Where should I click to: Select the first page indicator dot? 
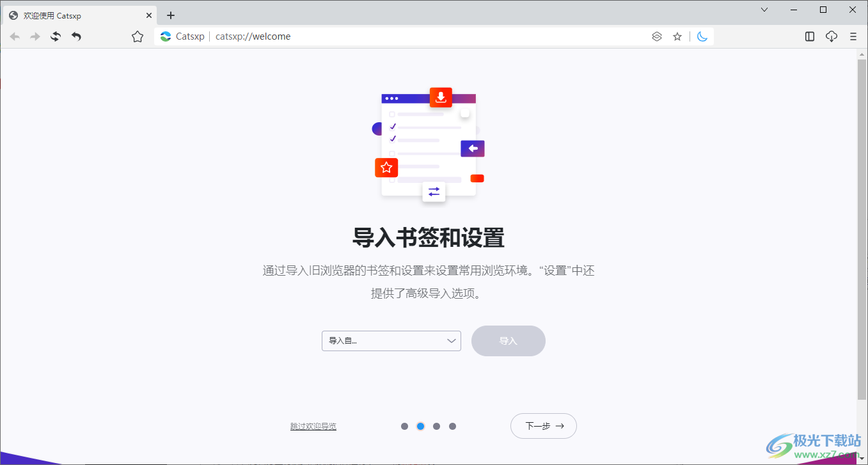click(x=404, y=426)
